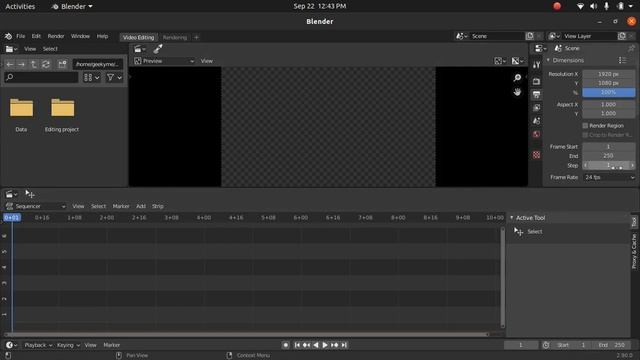
Task: Open the Window menu
Action: (80, 36)
